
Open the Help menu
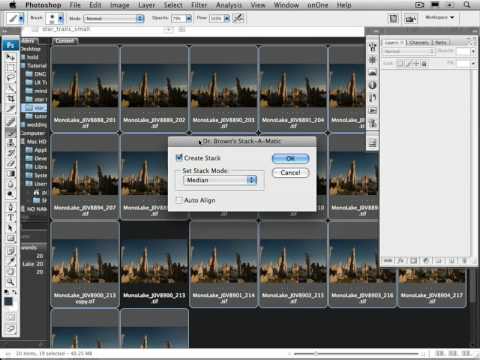click(344, 5)
